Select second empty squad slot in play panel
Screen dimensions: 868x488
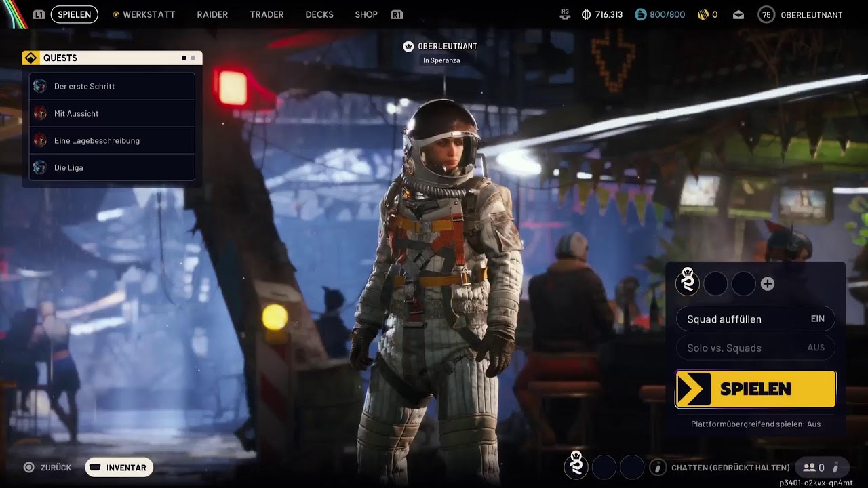715,284
